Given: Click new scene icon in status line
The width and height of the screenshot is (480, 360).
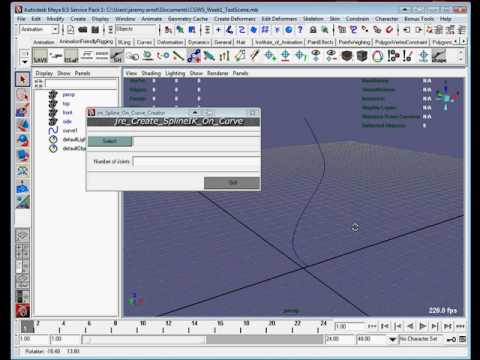Looking at the screenshot, I should coord(70,30).
